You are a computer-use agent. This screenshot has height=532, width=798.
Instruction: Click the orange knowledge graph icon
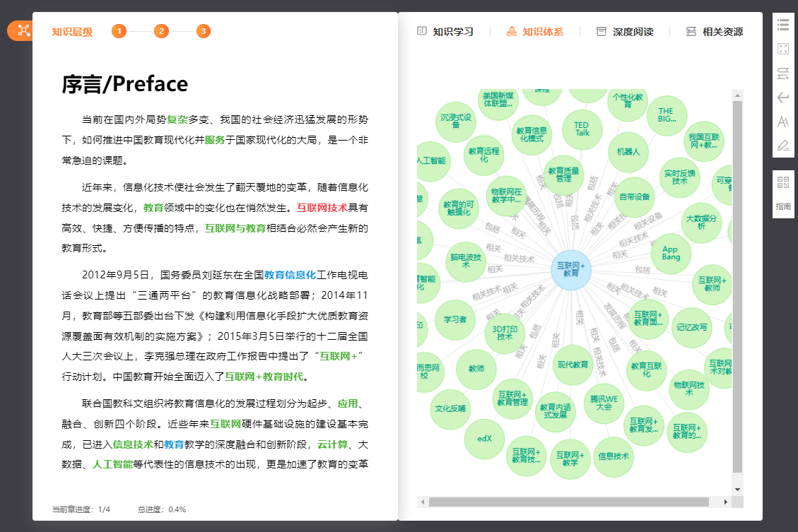point(23,30)
